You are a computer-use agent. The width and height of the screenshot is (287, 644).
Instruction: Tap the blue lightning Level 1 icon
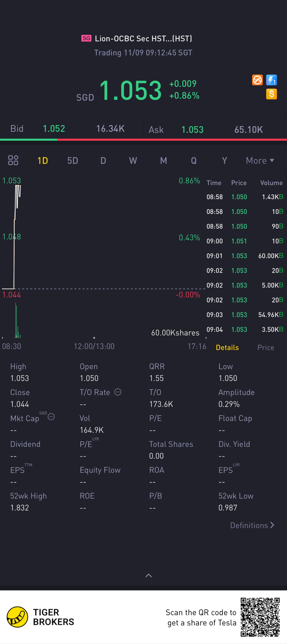coord(271,80)
